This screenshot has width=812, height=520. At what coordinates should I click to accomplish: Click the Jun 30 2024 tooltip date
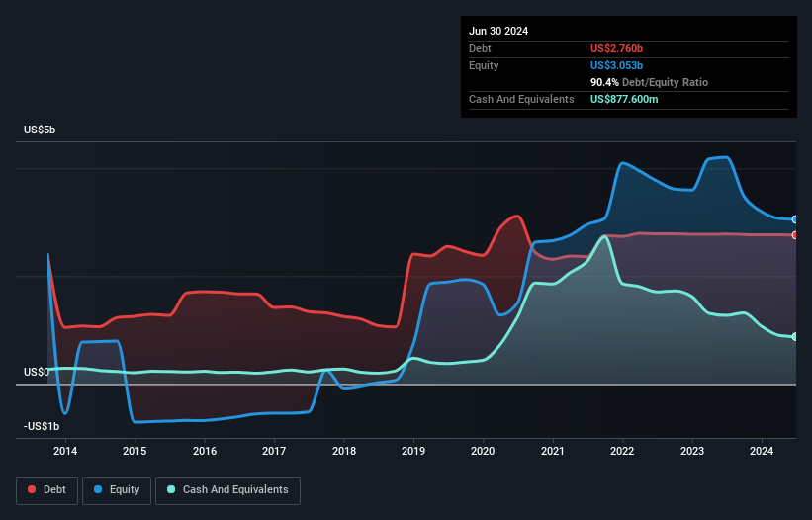tap(498, 31)
